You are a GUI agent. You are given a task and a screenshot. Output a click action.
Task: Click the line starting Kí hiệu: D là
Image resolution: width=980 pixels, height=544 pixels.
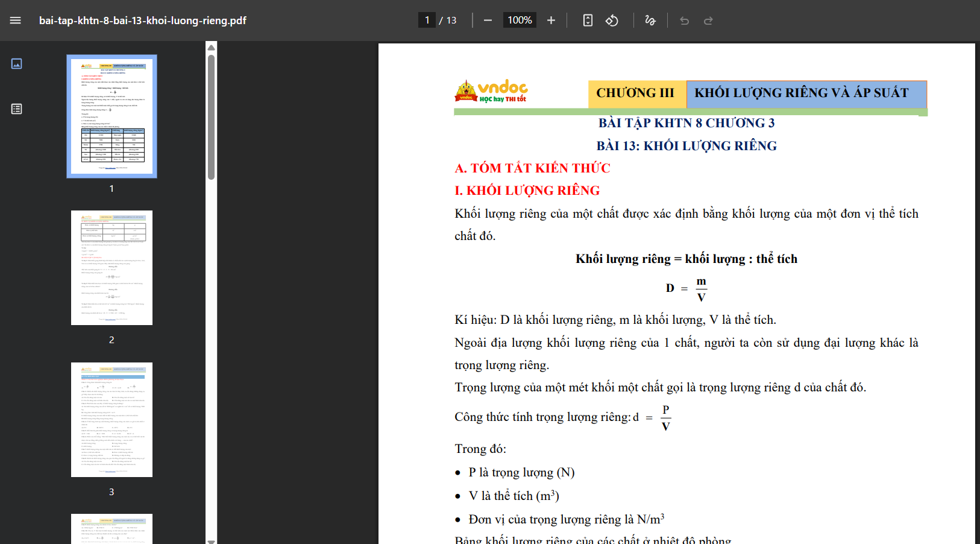tap(615, 320)
